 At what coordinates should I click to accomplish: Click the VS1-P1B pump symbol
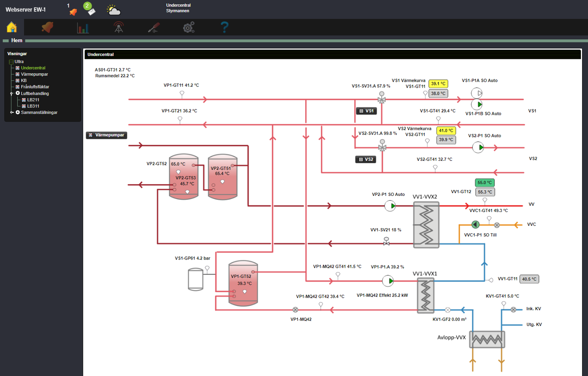click(477, 104)
